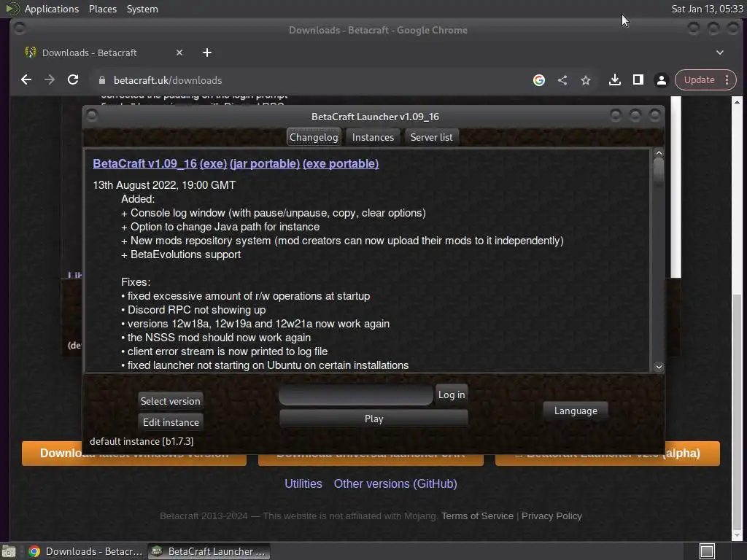
Task: Open Chrome downloads tray icon
Action: click(614, 80)
